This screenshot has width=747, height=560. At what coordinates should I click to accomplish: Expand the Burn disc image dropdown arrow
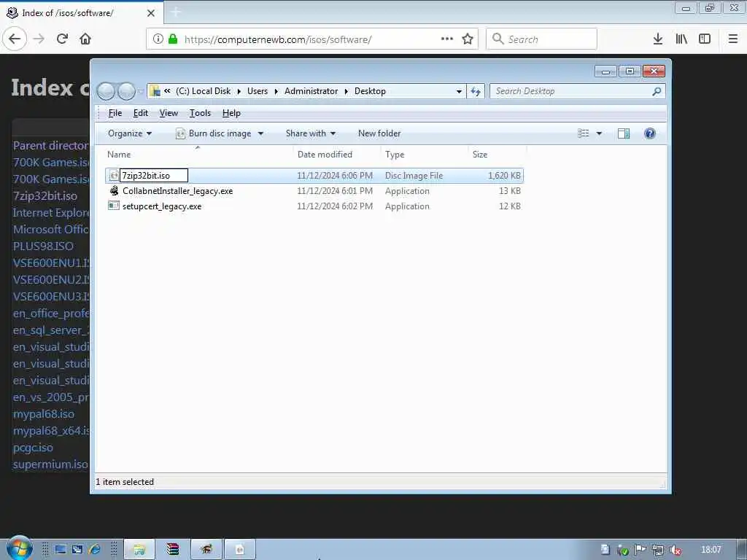coord(260,133)
